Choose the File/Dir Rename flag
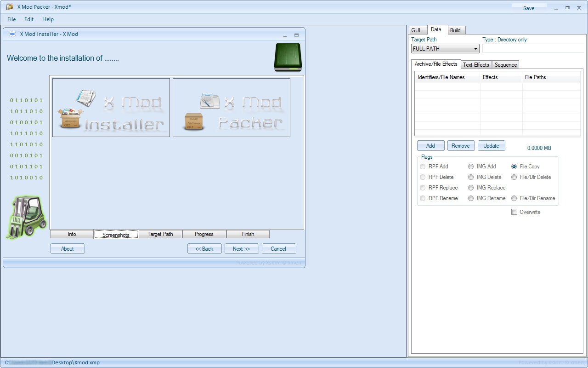Viewport: 588px width, 368px height. (514, 198)
